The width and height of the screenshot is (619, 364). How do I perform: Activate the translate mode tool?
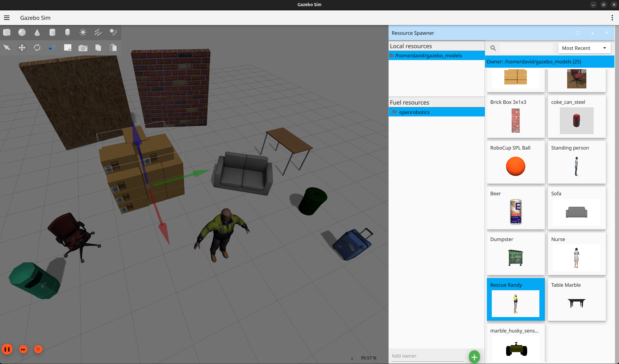point(22,48)
